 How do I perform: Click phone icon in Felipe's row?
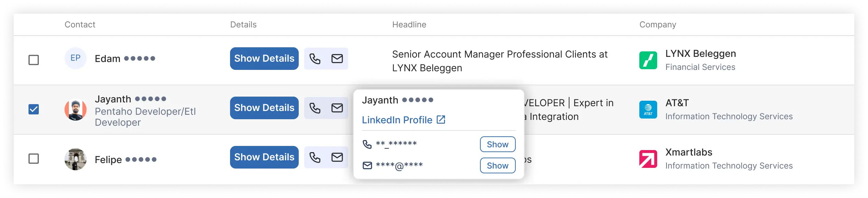click(x=315, y=157)
